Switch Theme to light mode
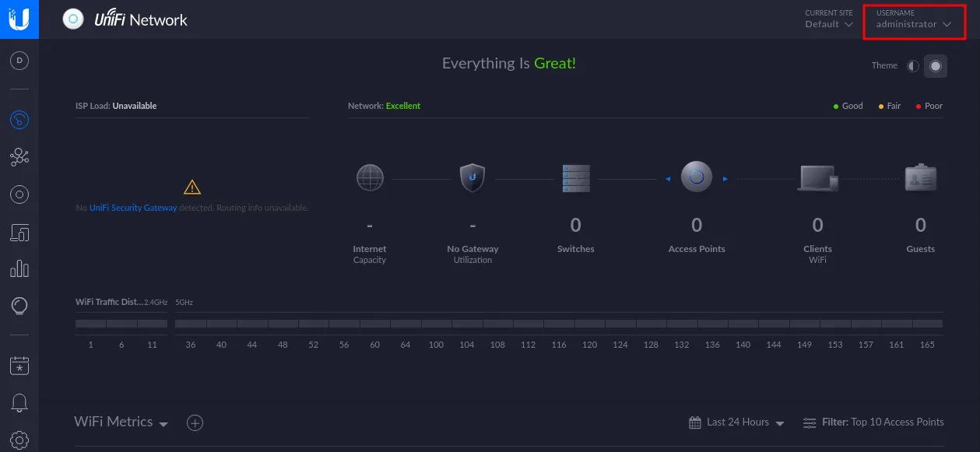 tap(911, 65)
